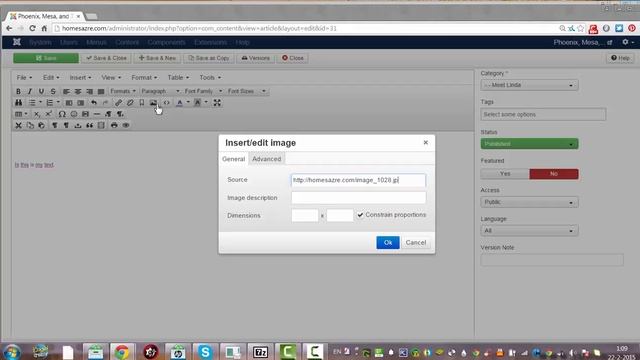Click the Align left icon

66,91
